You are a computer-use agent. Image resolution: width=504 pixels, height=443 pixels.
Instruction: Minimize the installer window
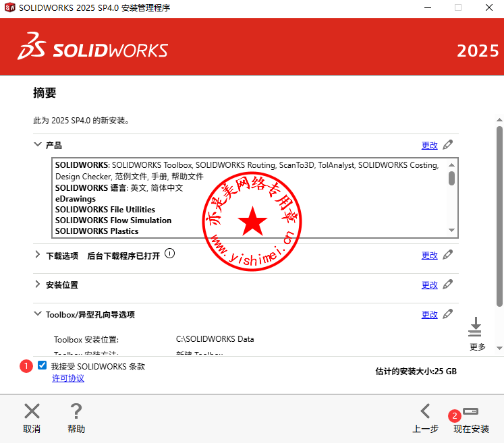click(428, 7)
